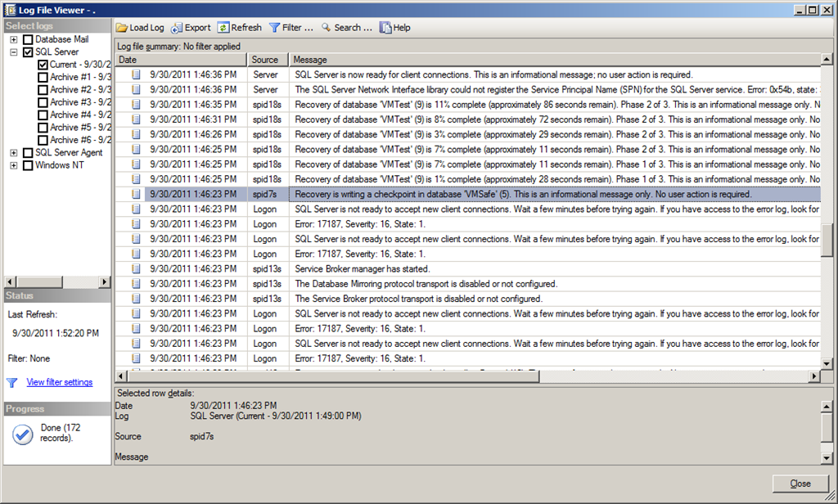Select the 1:46:31 PM date cell
838x504 pixels.
(193, 119)
